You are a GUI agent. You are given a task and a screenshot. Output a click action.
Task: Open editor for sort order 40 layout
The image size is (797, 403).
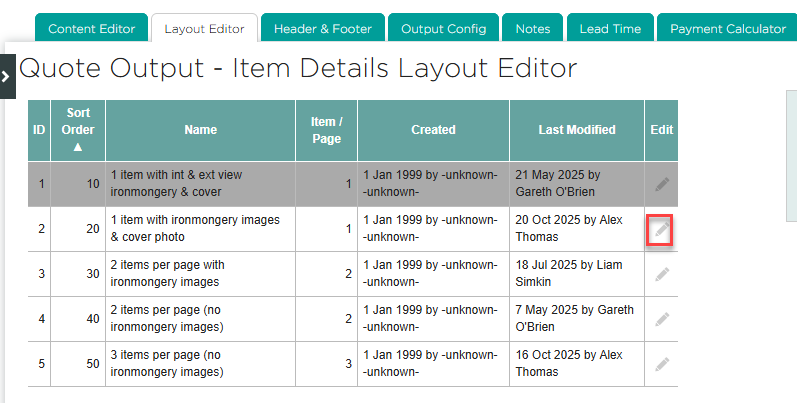(661, 320)
